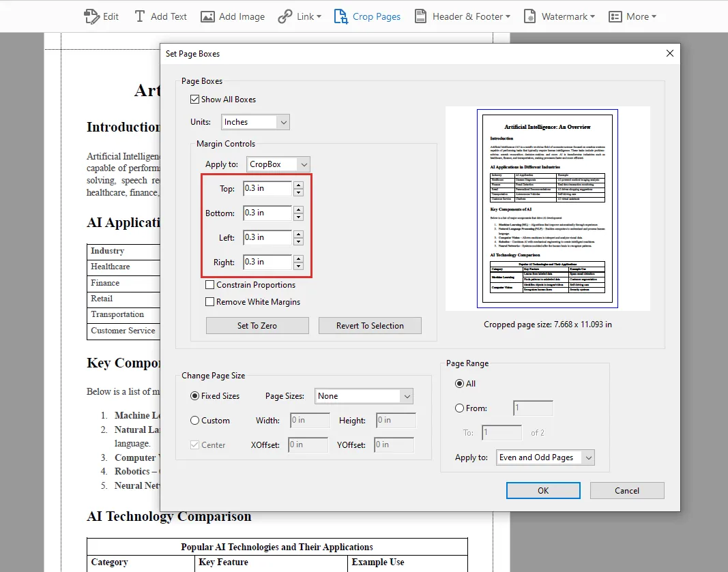Choose the Add Text tool icon
This screenshot has height=572, width=728.
coord(139,16)
